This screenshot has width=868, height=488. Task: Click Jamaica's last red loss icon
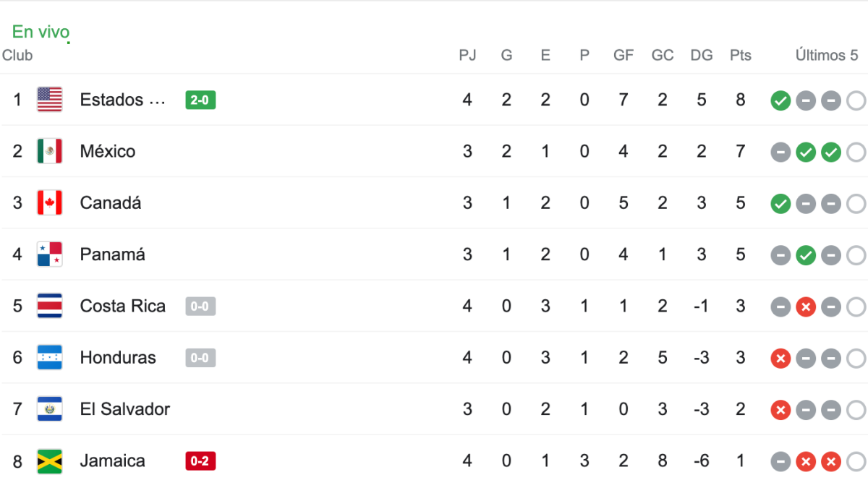[831, 461]
